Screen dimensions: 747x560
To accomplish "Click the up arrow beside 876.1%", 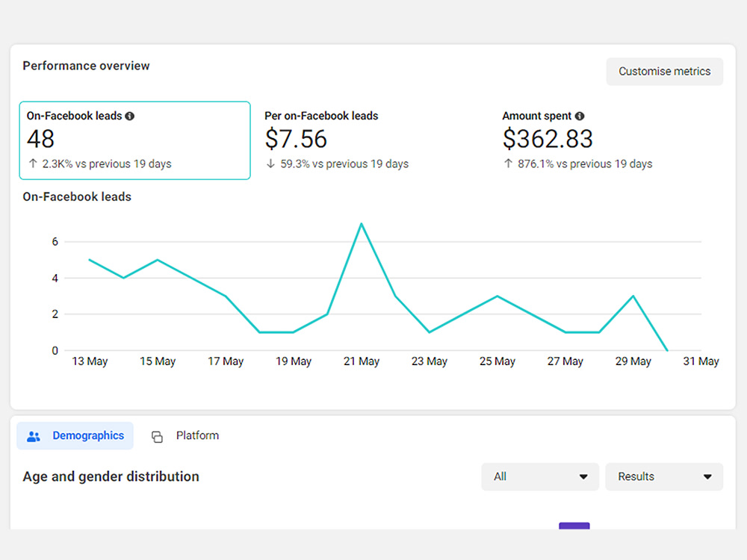I will click(508, 164).
